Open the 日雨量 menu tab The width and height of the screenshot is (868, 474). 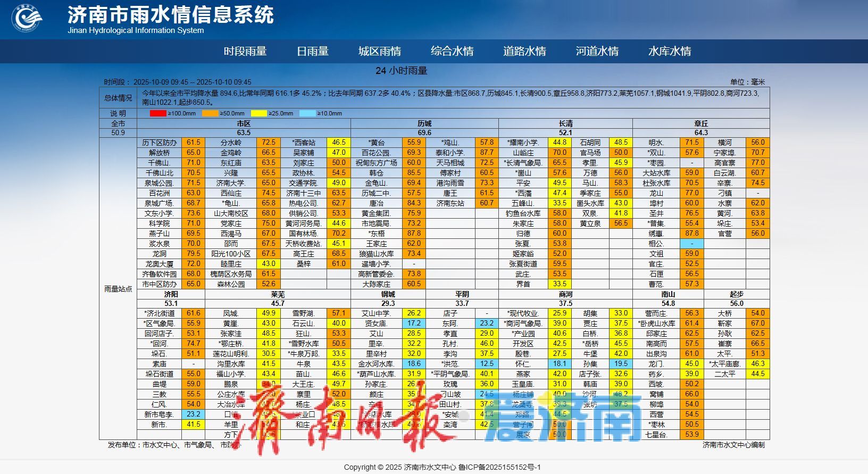[313, 51]
